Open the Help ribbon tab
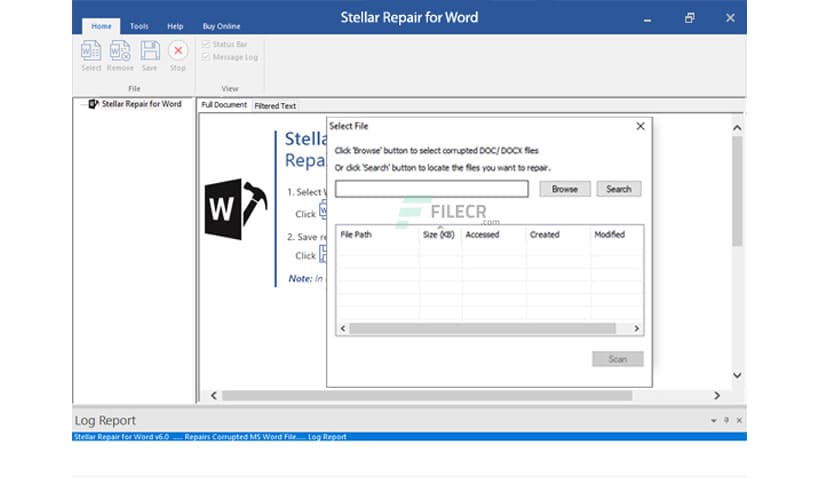Image resolution: width=836 pixels, height=484 pixels. 175,26
